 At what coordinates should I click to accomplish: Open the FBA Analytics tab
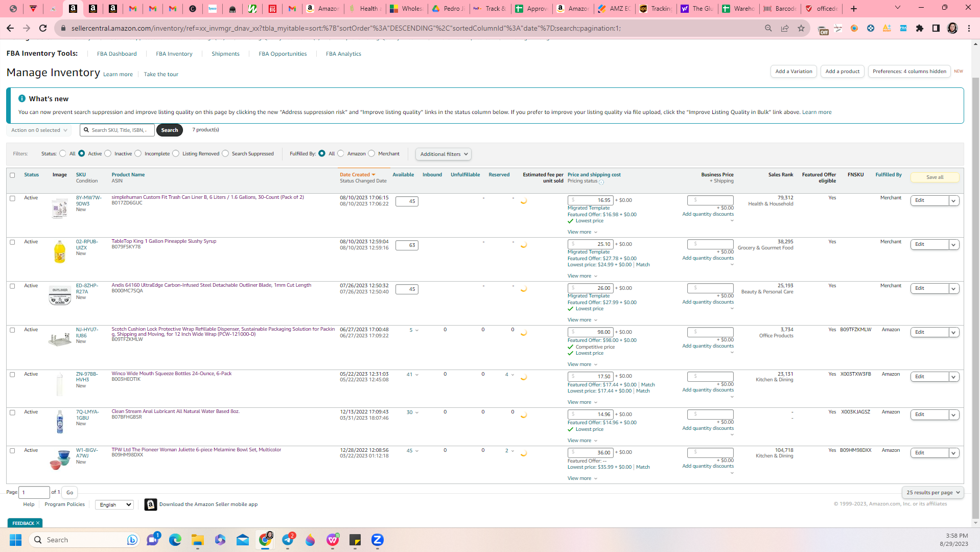pyautogui.click(x=343, y=54)
